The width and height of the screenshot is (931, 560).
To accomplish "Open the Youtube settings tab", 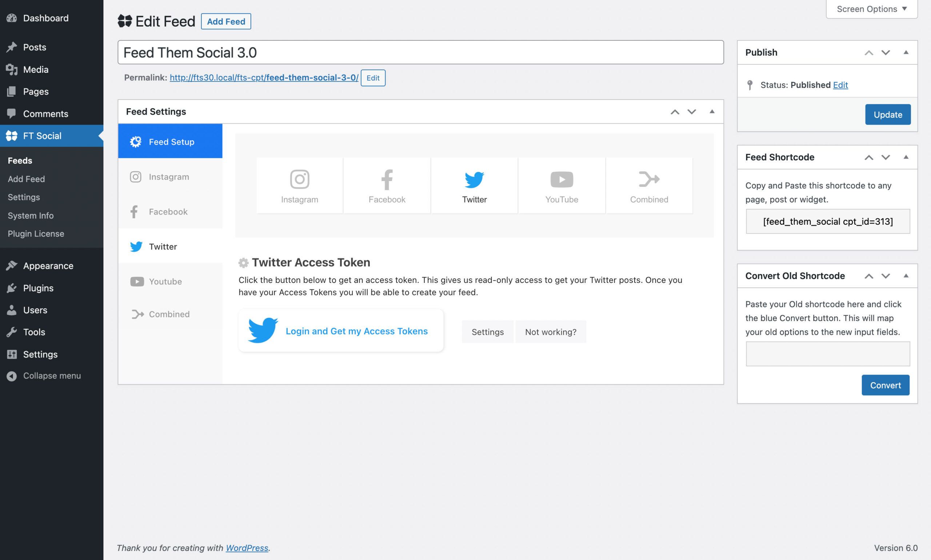I will point(170,281).
